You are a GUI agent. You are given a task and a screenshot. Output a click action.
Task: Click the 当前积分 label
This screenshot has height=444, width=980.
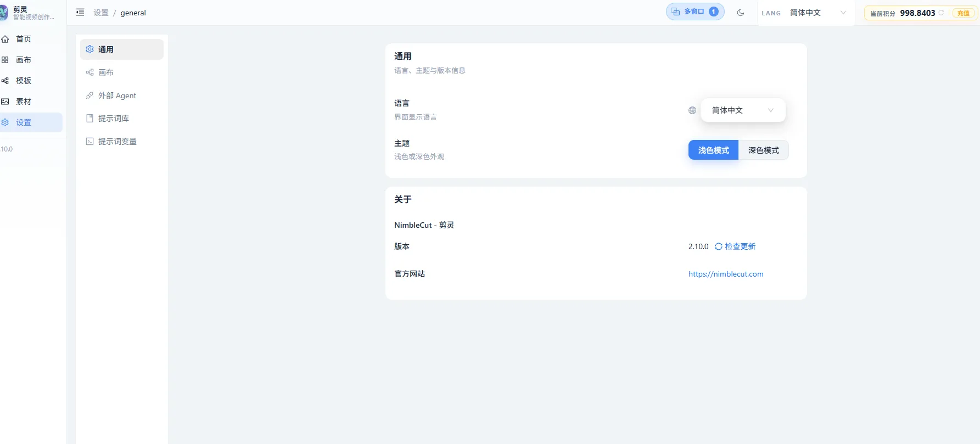[x=883, y=13]
